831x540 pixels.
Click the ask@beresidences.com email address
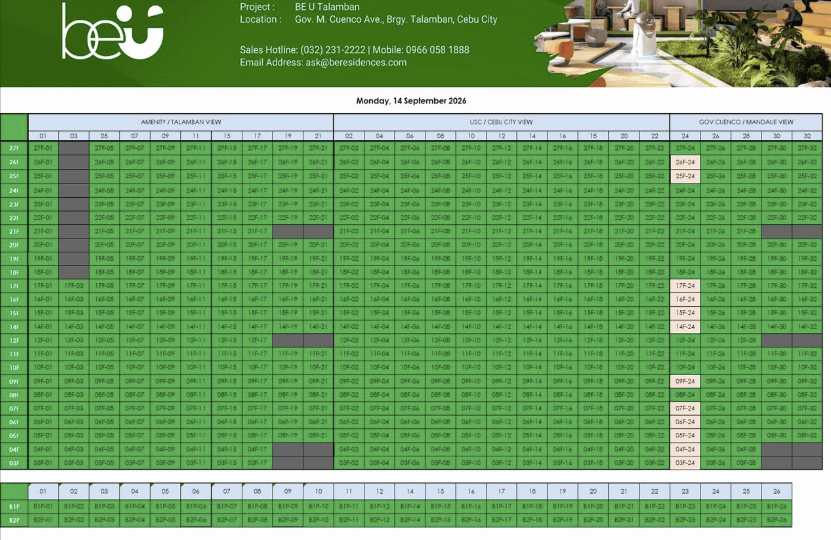click(x=356, y=63)
